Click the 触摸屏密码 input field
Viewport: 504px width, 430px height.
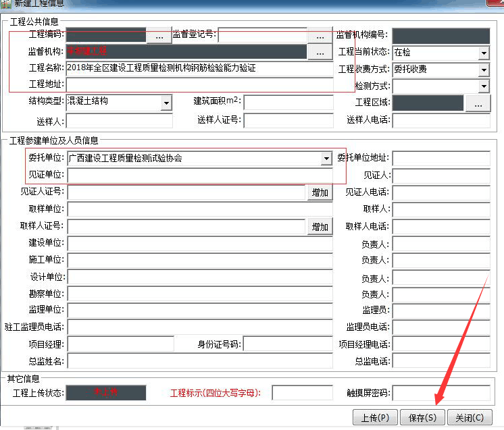point(440,393)
